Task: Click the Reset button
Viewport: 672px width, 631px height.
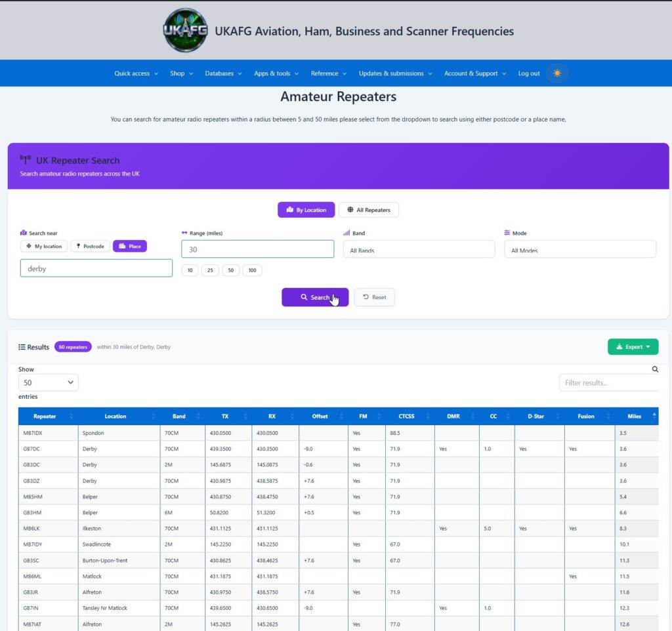Action: pyautogui.click(x=374, y=297)
